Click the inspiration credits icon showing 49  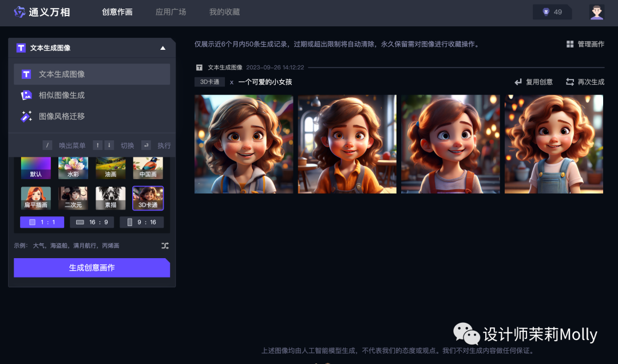click(x=545, y=11)
